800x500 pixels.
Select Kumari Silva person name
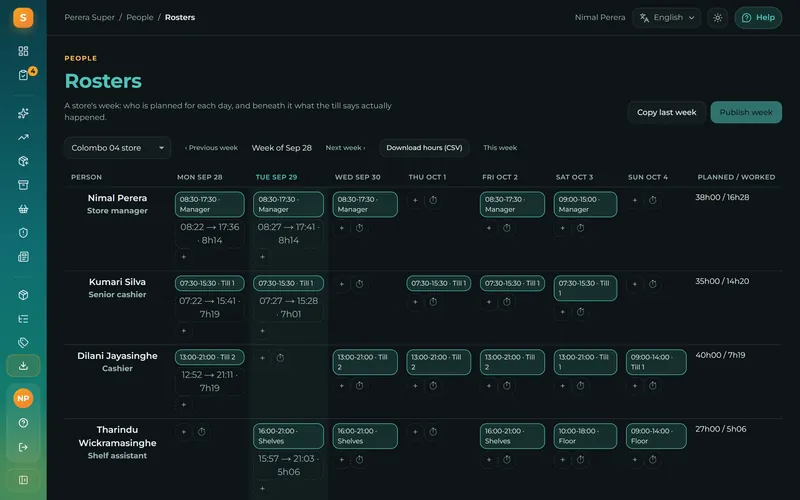point(117,282)
